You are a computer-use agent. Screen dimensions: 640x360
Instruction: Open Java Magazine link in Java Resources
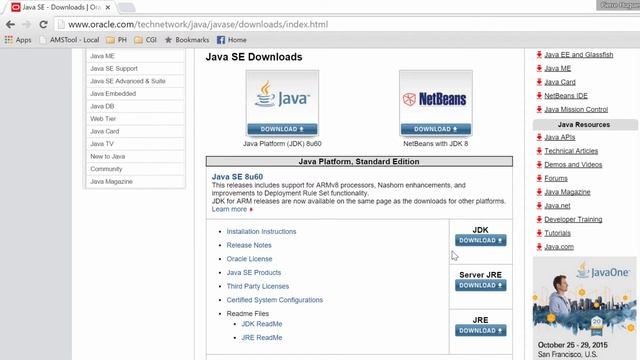click(567, 192)
